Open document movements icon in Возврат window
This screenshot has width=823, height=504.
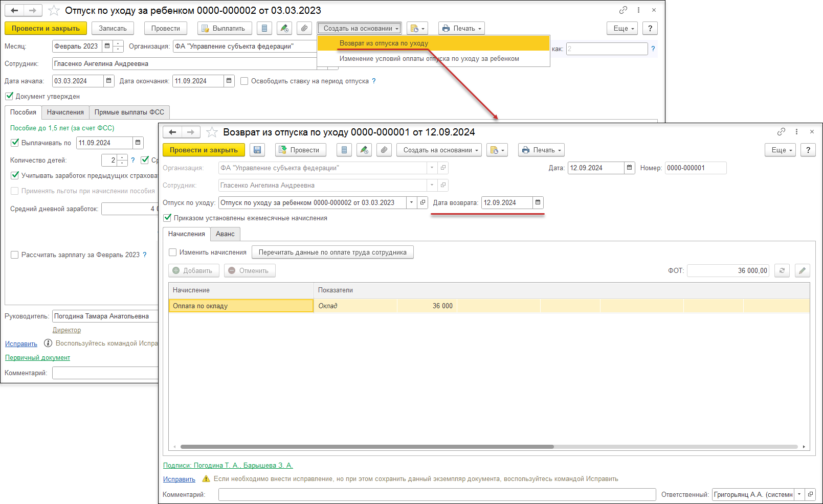344,150
